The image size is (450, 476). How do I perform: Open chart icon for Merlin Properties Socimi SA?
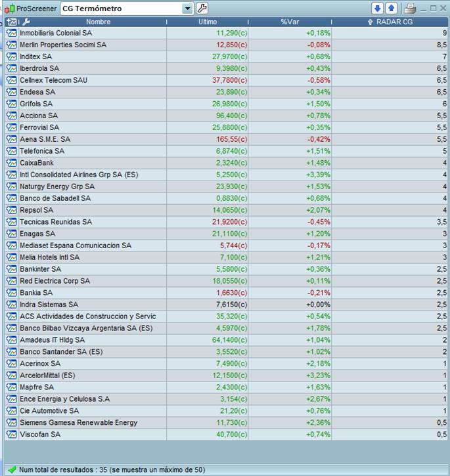(12, 45)
